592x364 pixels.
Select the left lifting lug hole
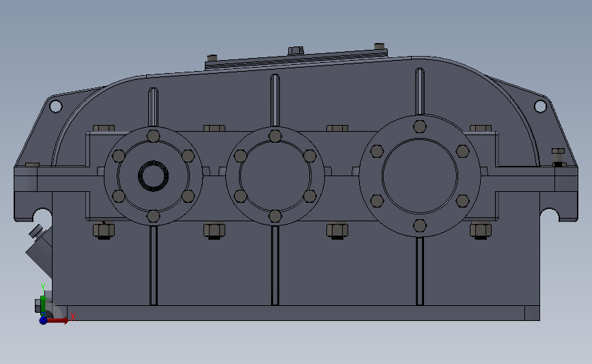pyautogui.click(x=55, y=107)
